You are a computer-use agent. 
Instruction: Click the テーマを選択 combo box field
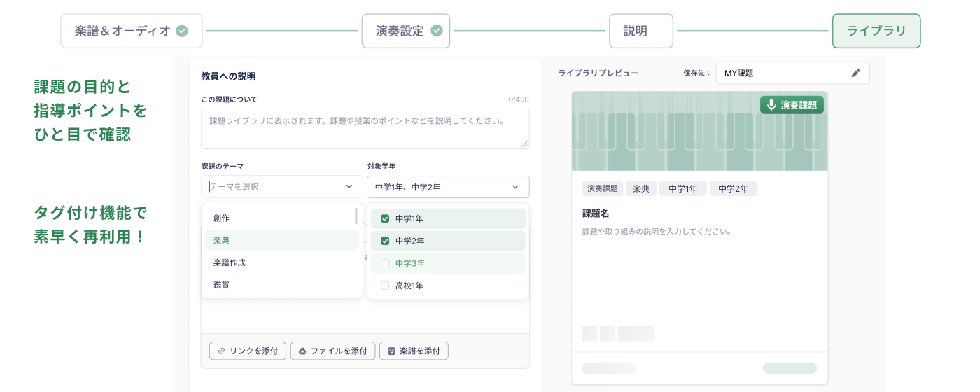pos(281,187)
